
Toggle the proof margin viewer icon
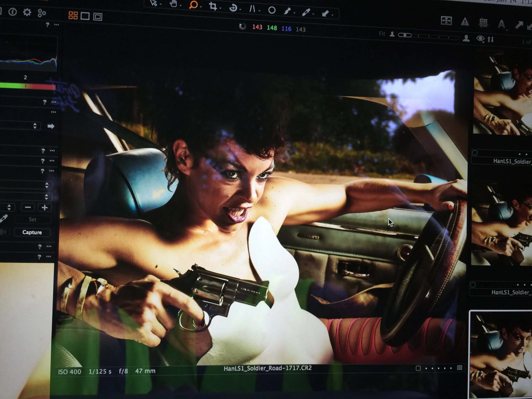coord(98,17)
